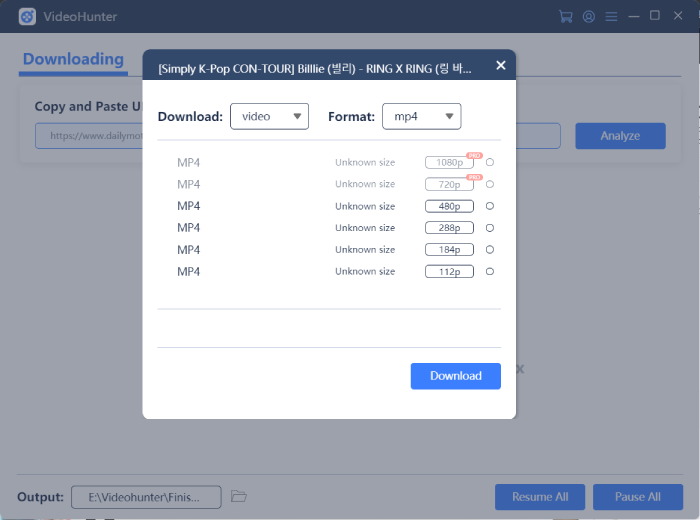This screenshot has width=700, height=520.
Task: Select the 480p MP4 radio button
Action: tap(490, 206)
